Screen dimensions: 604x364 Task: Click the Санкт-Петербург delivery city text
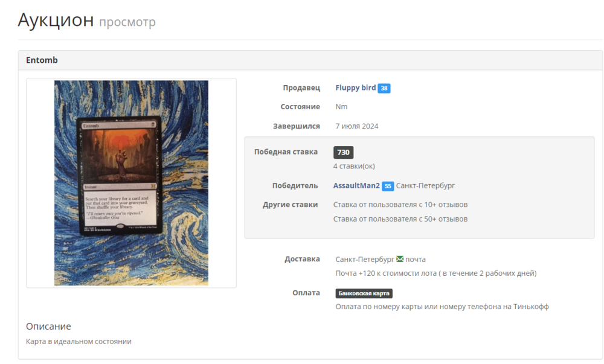(365, 260)
